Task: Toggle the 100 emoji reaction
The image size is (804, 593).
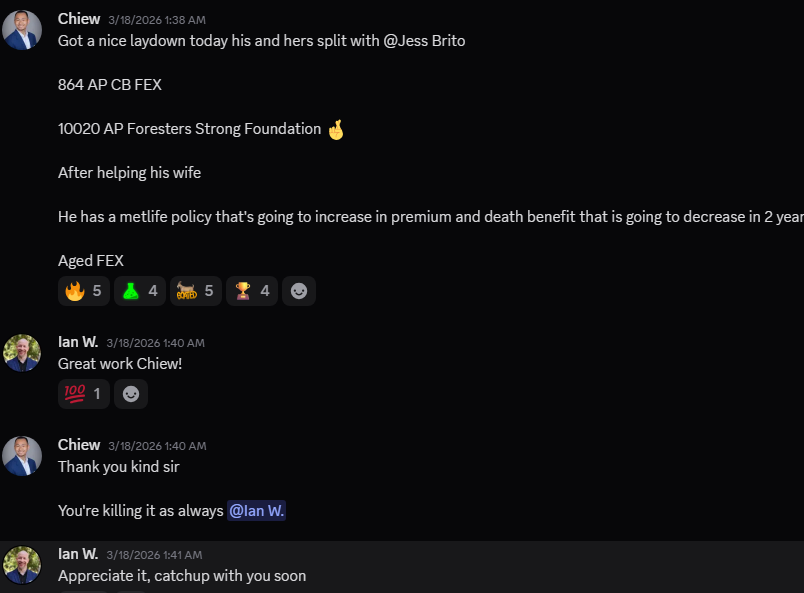Action: (x=84, y=394)
